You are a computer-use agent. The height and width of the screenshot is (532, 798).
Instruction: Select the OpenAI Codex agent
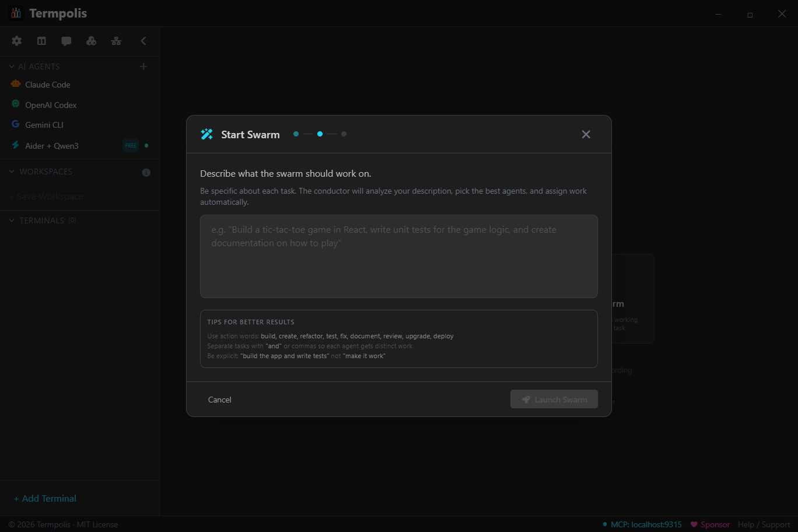50,104
